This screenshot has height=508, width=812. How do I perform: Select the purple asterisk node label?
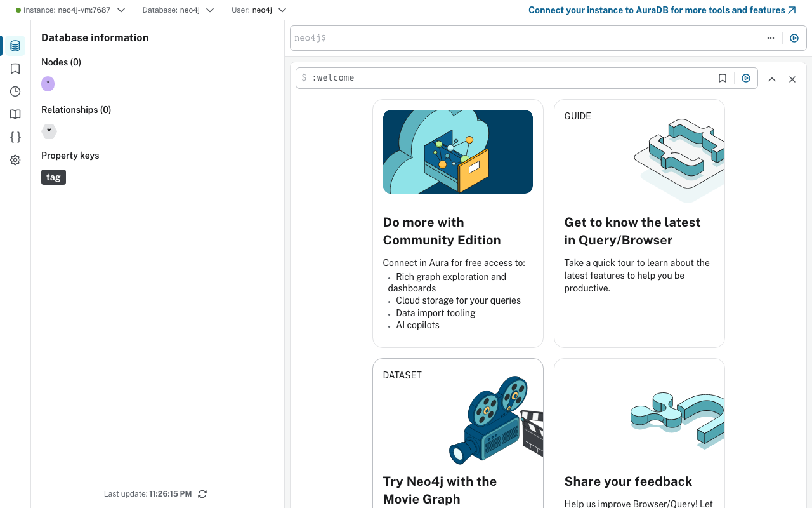tap(48, 83)
